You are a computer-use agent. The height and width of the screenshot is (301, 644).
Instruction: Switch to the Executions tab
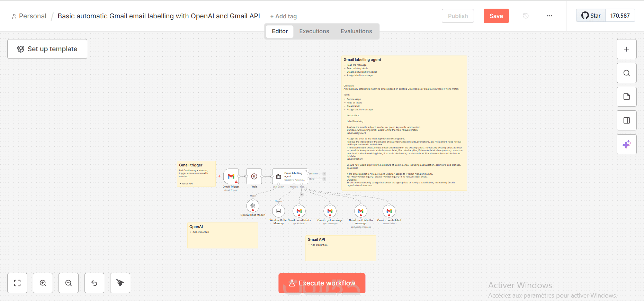coord(314,31)
